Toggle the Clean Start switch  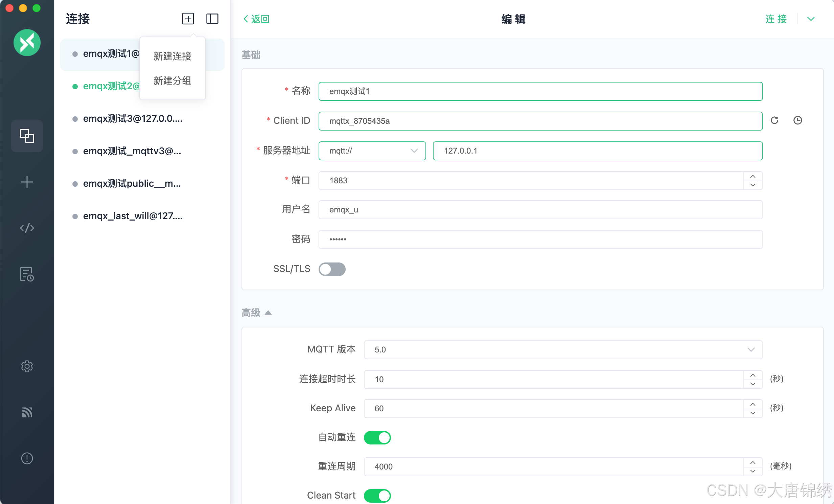(377, 496)
